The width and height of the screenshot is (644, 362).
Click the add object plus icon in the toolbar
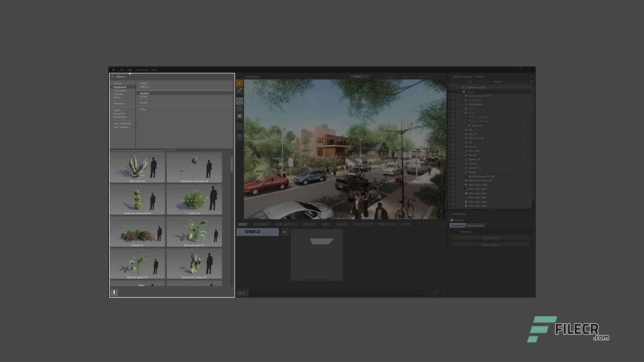tap(239, 116)
